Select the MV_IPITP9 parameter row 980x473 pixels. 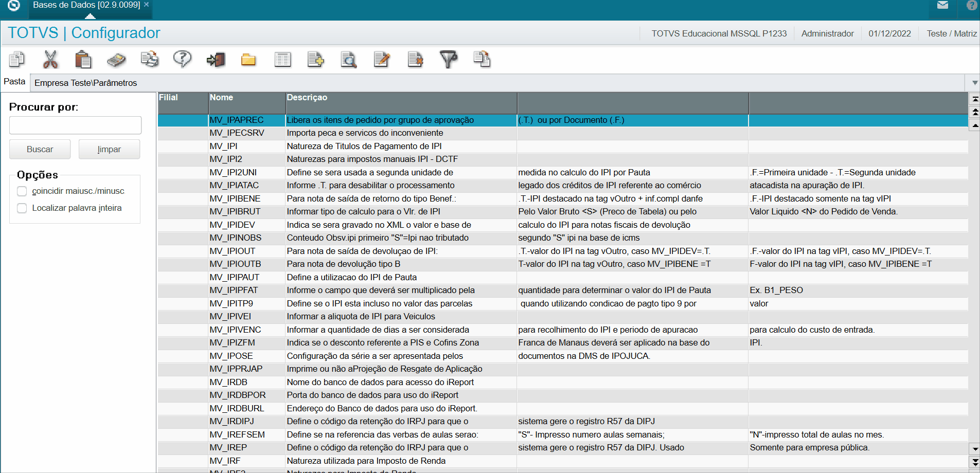click(x=563, y=304)
